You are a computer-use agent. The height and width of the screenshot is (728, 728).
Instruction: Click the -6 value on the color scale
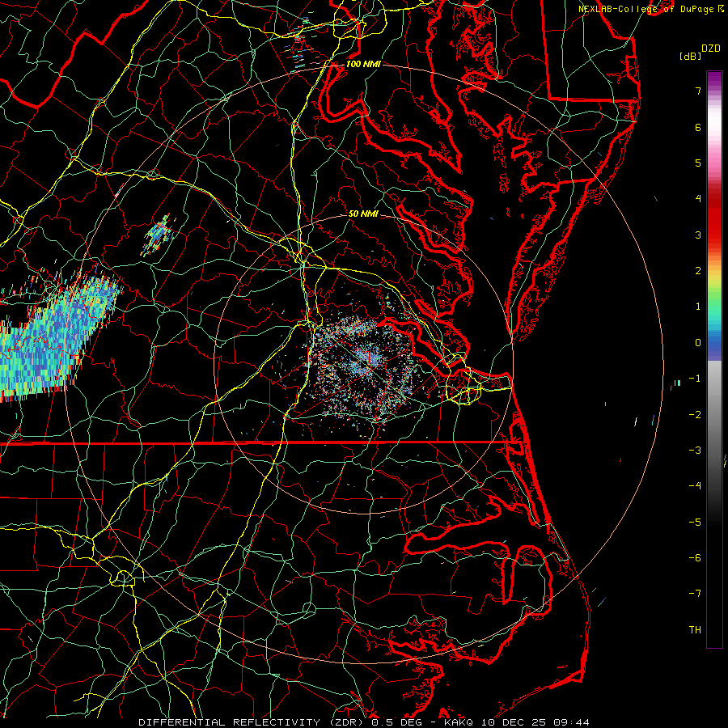[695, 558]
